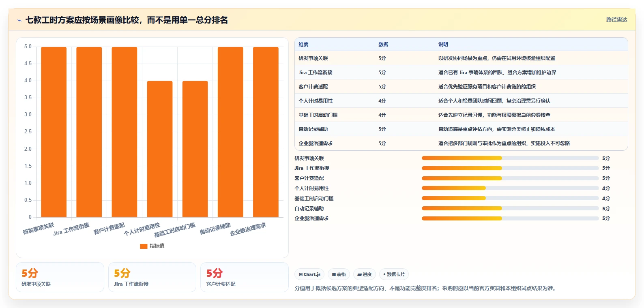The height and width of the screenshot is (308, 644).
Task: Select the 进度 tag
Action: pos(365,274)
